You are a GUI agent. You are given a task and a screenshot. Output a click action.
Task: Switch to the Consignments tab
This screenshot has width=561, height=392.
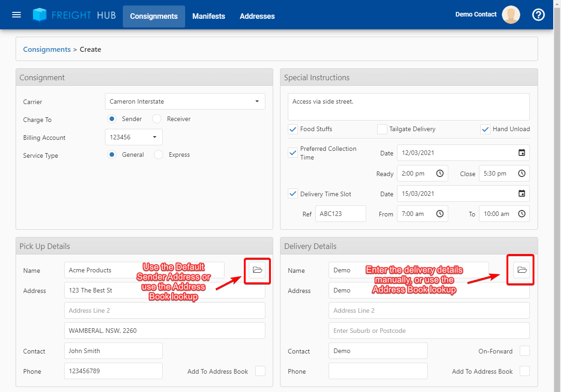pos(154,16)
